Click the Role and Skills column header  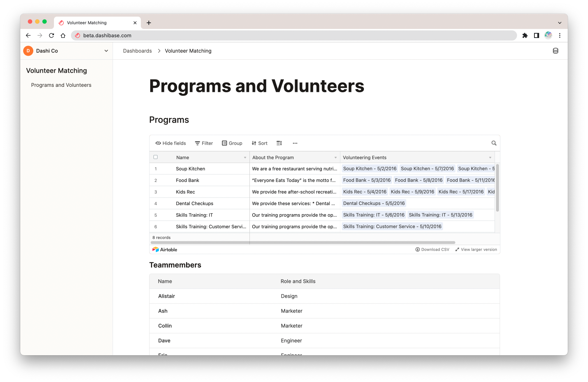pos(298,281)
